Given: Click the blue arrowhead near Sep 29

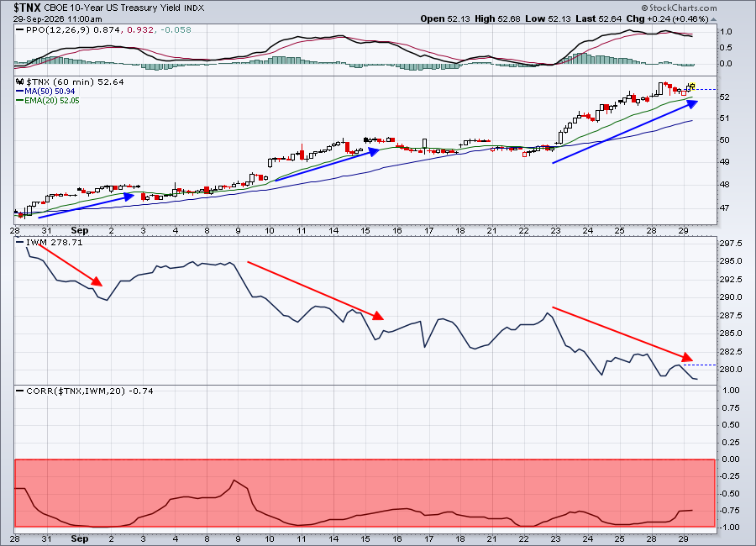Looking at the screenshot, I should [x=692, y=103].
